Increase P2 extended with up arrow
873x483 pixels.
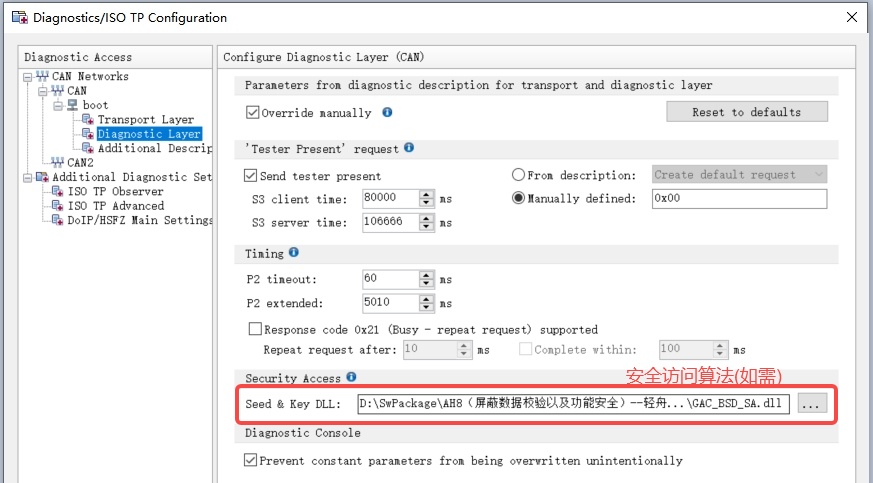coord(426,299)
